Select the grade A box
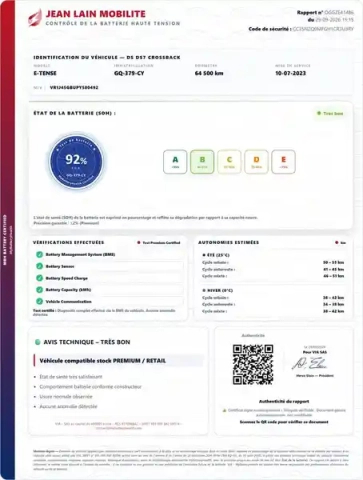Viewport: 363px width, 480px height. point(175,162)
